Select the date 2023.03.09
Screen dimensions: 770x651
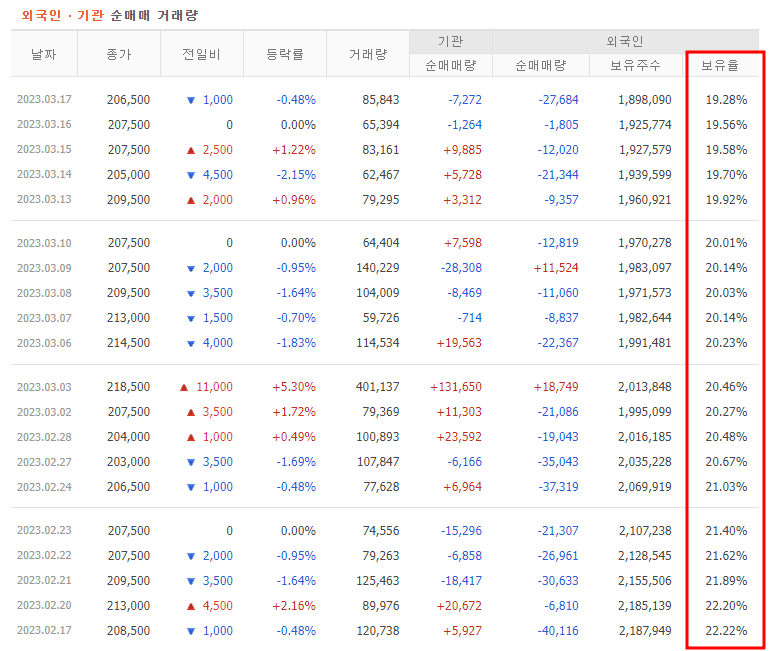[44, 268]
